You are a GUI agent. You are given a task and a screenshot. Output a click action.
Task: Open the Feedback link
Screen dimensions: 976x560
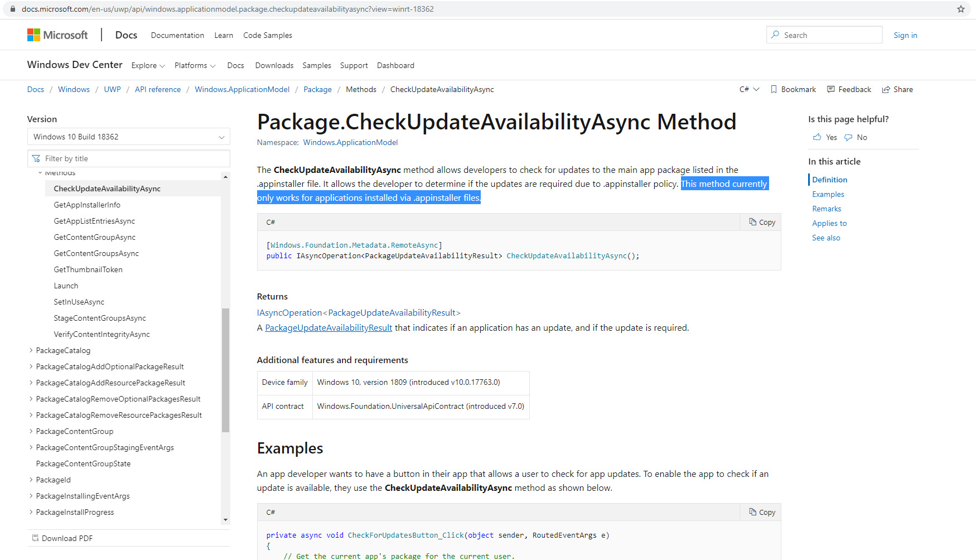849,89
